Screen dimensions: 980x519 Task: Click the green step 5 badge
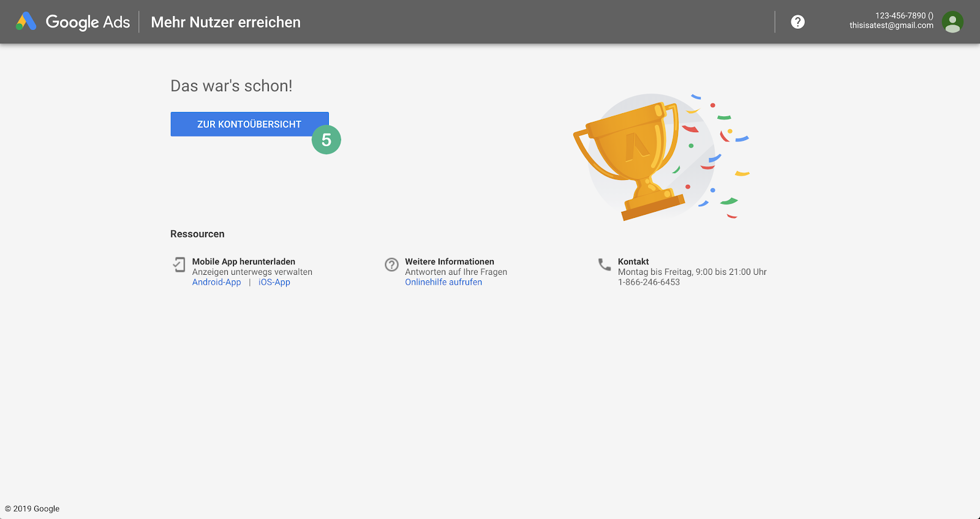pos(326,140)
